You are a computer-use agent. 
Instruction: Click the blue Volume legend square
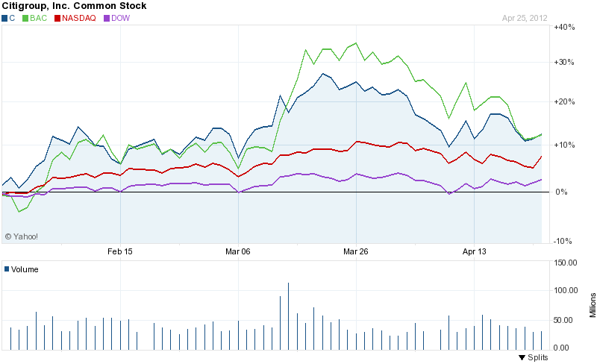[x=6, y=269]
